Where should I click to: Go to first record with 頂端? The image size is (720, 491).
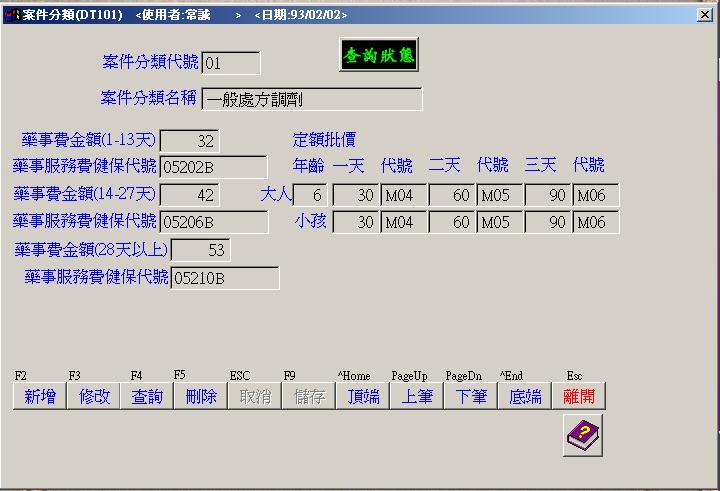pyautogui.click(x=363, y=396)
